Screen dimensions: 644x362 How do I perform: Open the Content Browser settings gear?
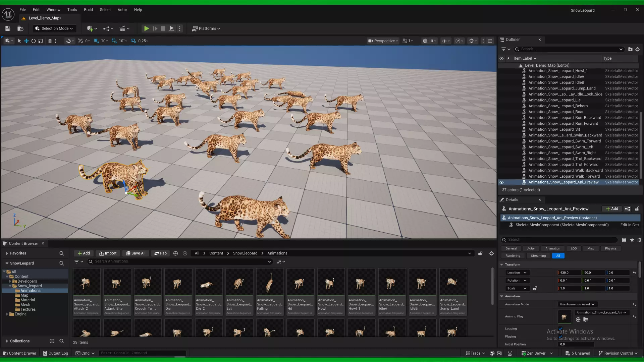(491, 253)
